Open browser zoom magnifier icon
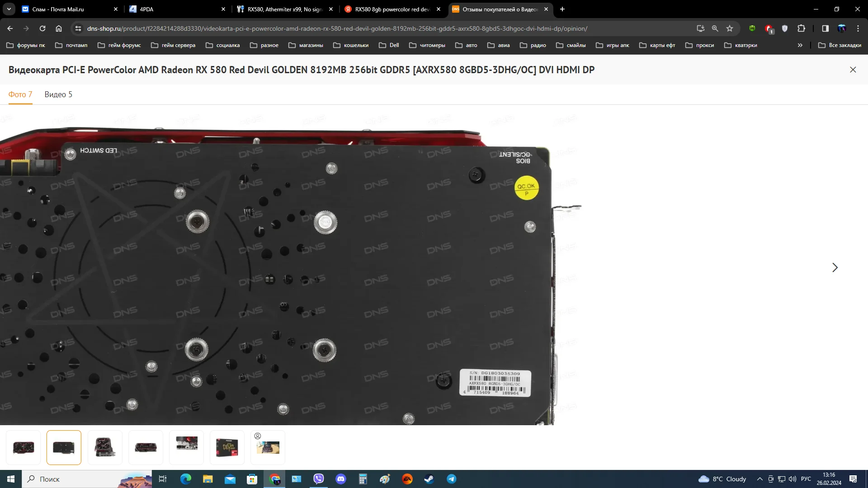 point(715,28)
